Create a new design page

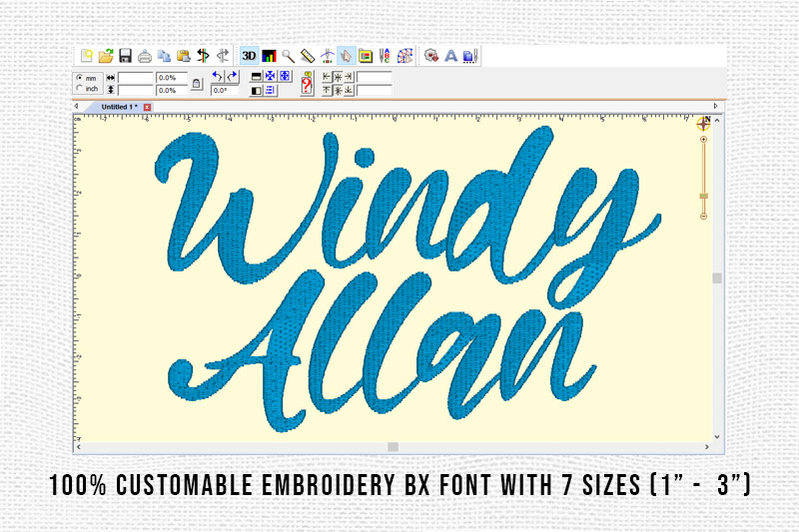click(x=87, y=56)
